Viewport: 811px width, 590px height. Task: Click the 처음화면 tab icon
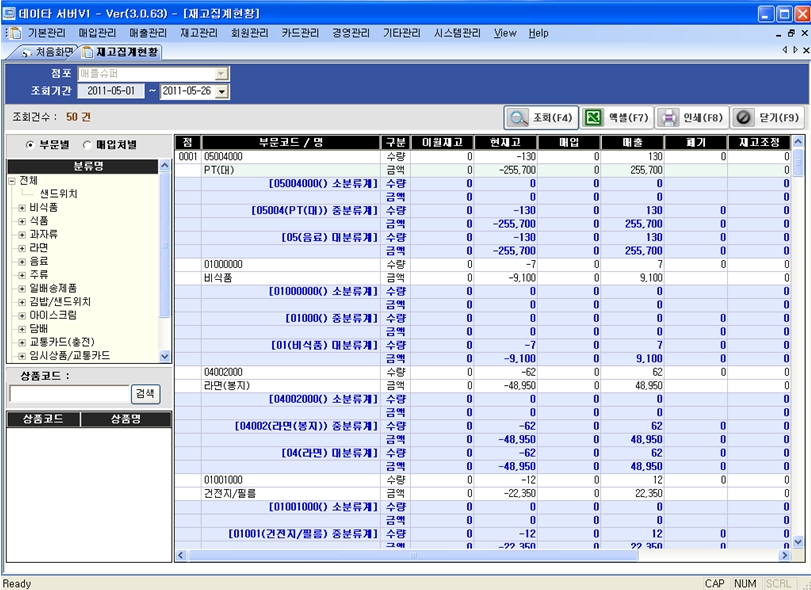click(27, 52)
